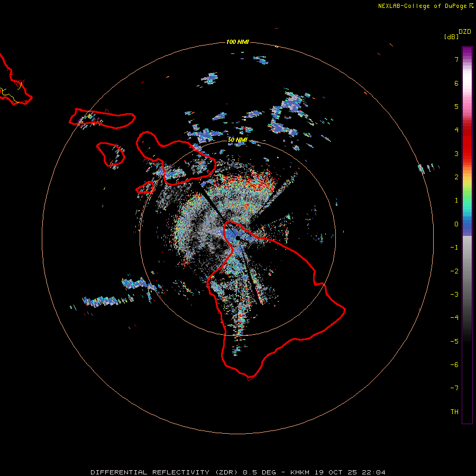The width and height of the screenshot is (476, 476).
Task: Click the -4 dB scale label
Action: point(454,318)
